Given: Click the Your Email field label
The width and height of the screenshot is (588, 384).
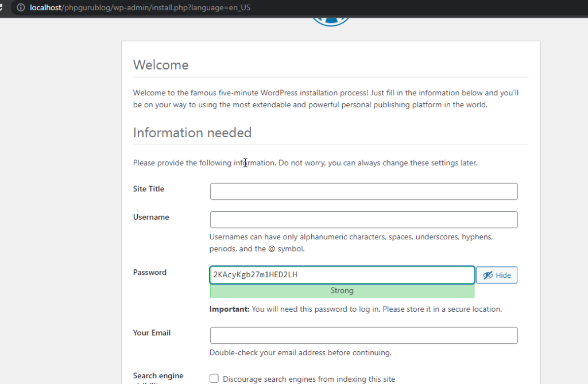Looking at the screenshot, I should [x=152, y=333].
